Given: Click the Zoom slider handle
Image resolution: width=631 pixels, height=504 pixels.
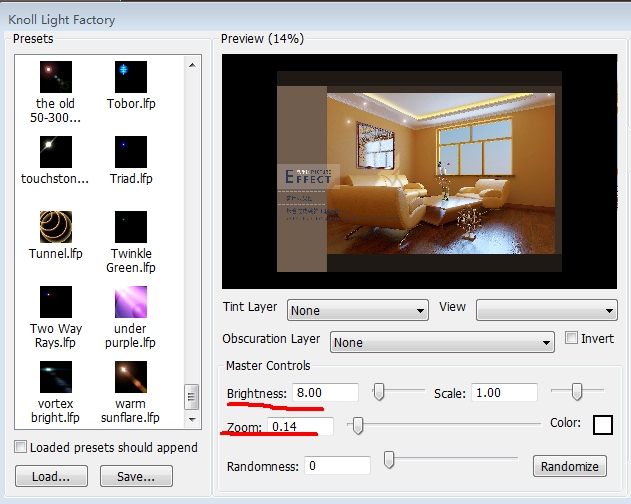Looking at the screenshot, I should 357,425.
